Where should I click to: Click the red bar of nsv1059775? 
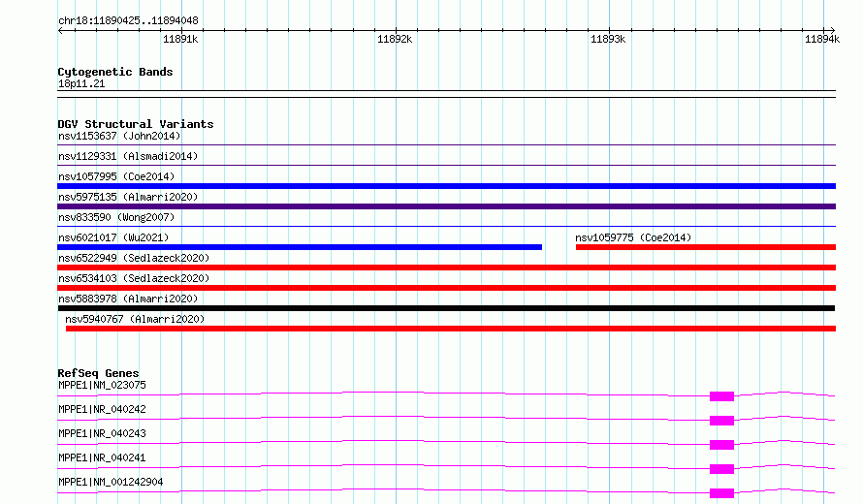pos(706,247)
